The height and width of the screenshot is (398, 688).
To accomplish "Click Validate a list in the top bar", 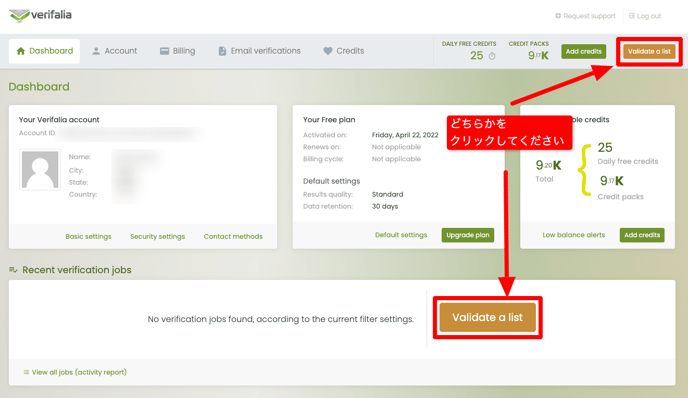I will tap(649, 51).
